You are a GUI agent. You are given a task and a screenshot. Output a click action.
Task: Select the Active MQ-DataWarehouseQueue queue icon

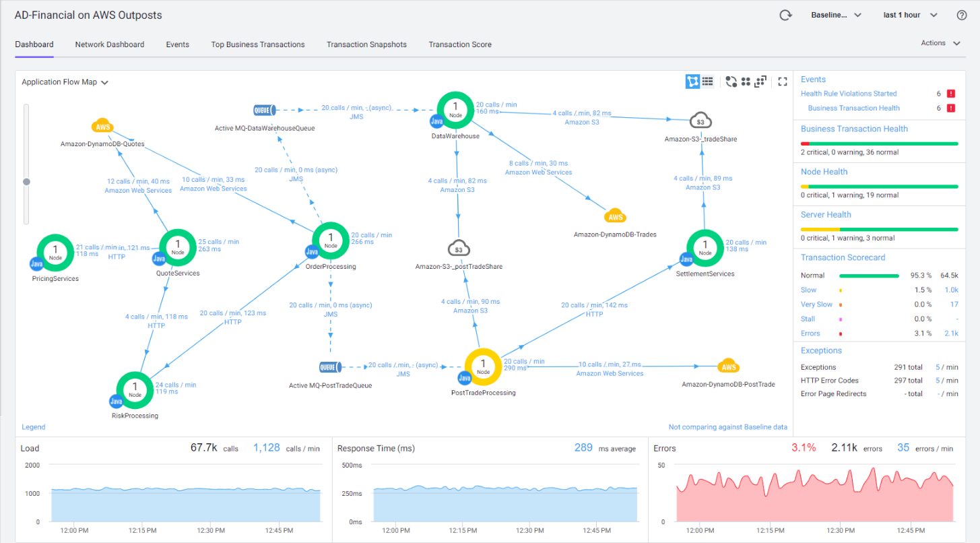click(x=261, y=110)
